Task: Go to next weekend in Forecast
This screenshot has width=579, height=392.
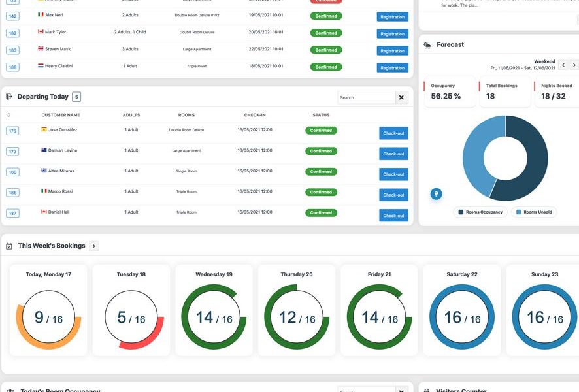Action: point(574,65)
